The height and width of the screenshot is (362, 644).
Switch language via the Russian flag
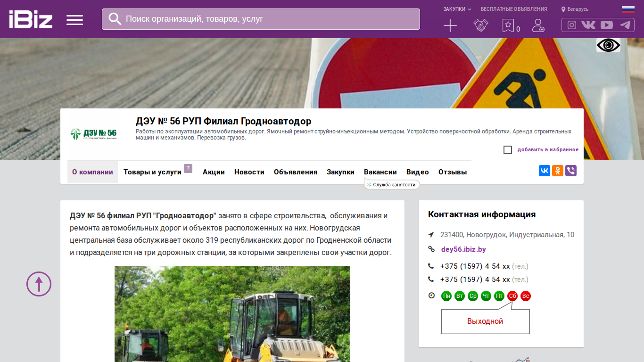coord(628,9)
